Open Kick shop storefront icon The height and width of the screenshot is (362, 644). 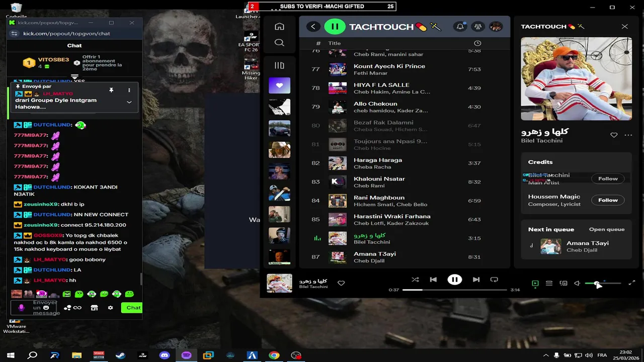tap(94, 308)
